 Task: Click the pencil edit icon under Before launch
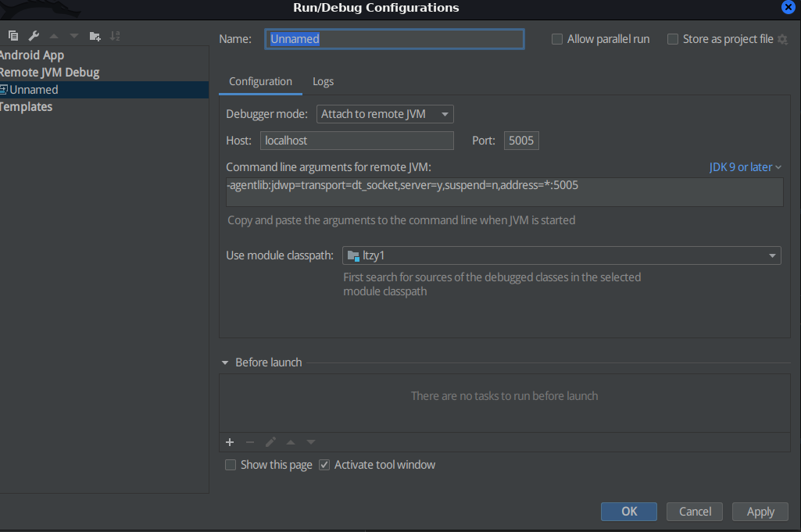click(270, 442)
